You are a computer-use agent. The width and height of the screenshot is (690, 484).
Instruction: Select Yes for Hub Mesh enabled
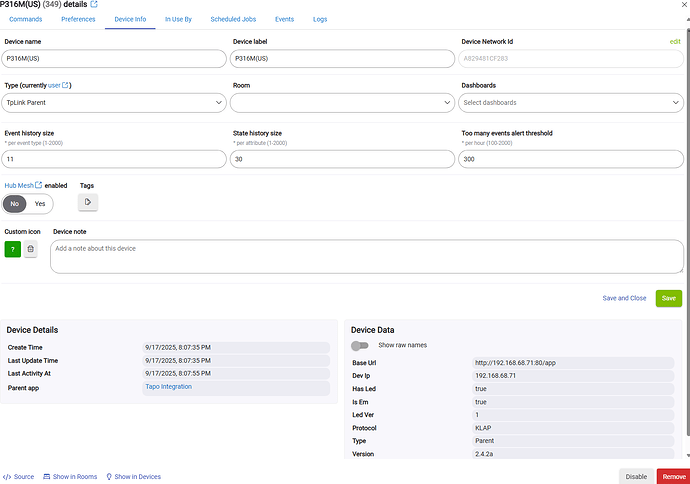coord(40,204)
